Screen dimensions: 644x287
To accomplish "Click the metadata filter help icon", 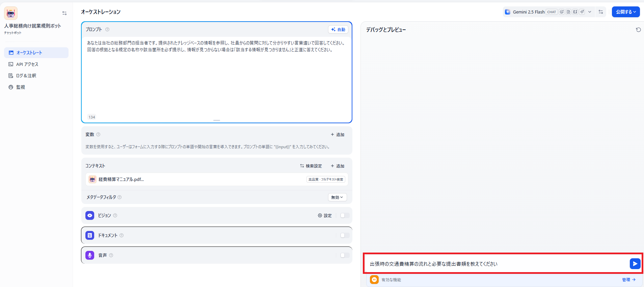I will tap(119, 197).
